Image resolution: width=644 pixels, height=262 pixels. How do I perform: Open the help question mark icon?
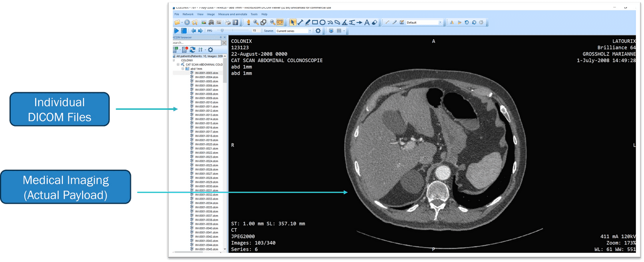coord(235,22)
